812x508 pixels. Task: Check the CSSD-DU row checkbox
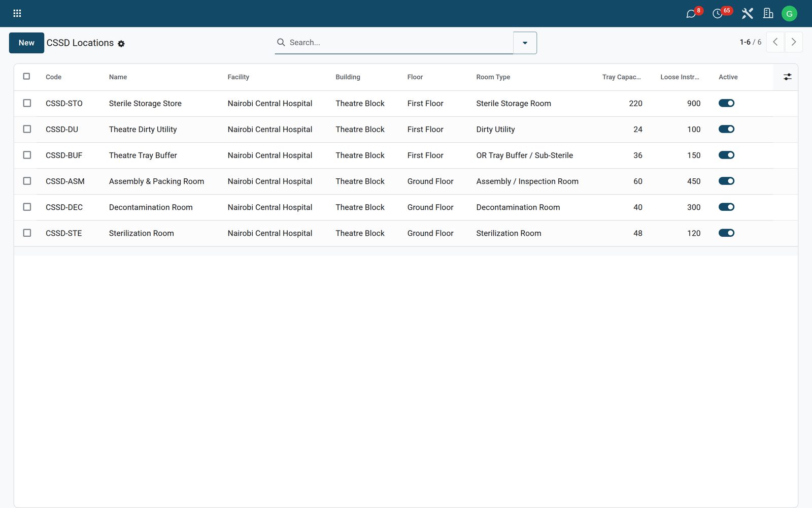pyautogui.click(x=27, y=129)
